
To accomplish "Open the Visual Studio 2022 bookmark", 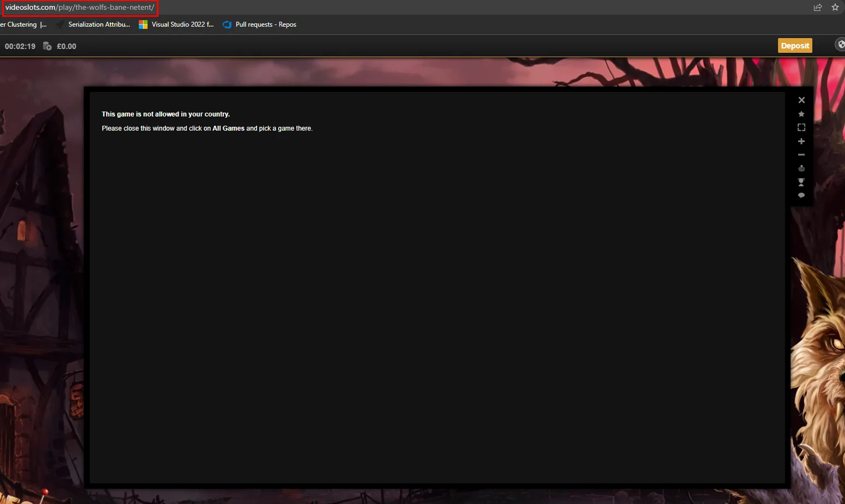I will (176, 24).
